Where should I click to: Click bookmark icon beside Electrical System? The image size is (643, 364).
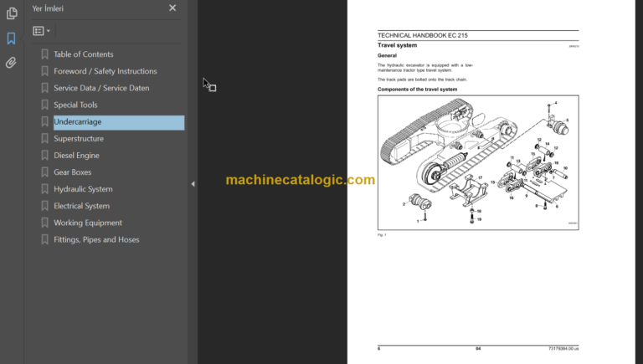(x=44, y=205)
